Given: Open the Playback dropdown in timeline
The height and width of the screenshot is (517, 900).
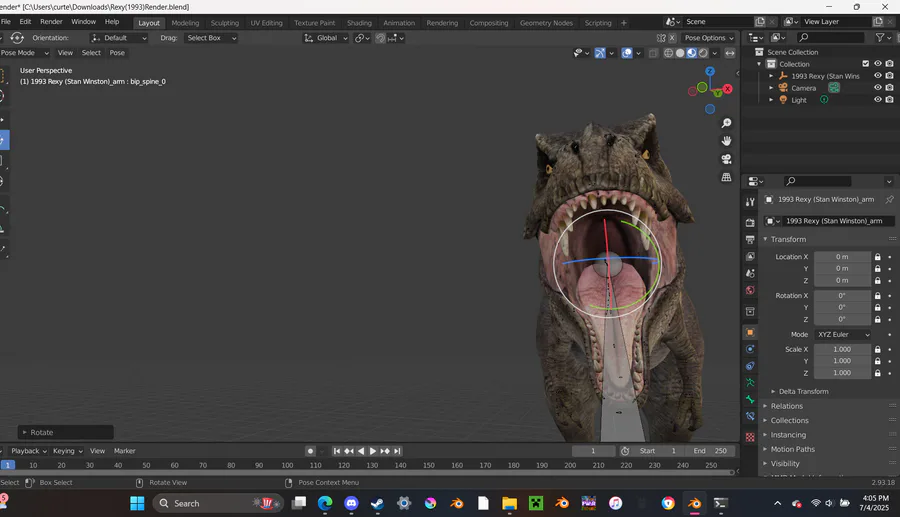Looking at the screenshot, I should point(29,451).
